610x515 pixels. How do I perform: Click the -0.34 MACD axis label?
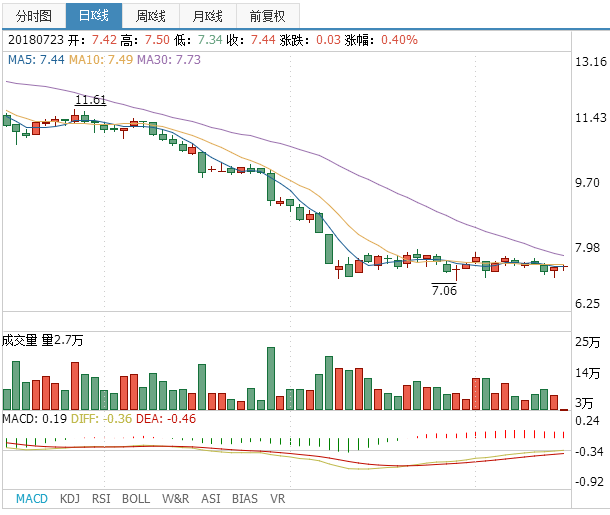coord(589,452)
